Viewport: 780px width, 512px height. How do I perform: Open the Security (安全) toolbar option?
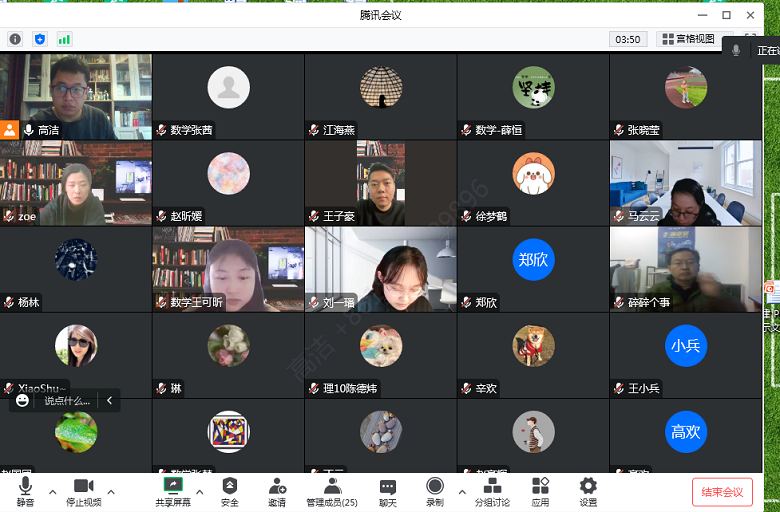click(x=230, y=491)
